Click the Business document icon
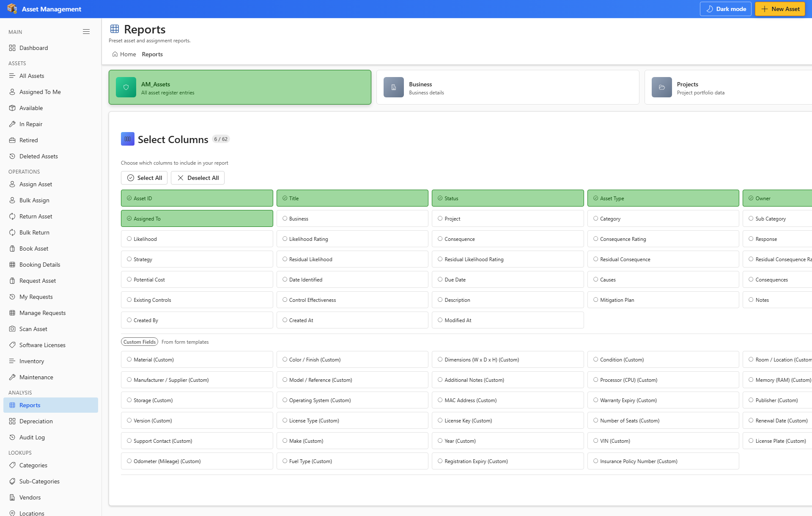Viewport: 812px width, 516px height. coord(394,87)
